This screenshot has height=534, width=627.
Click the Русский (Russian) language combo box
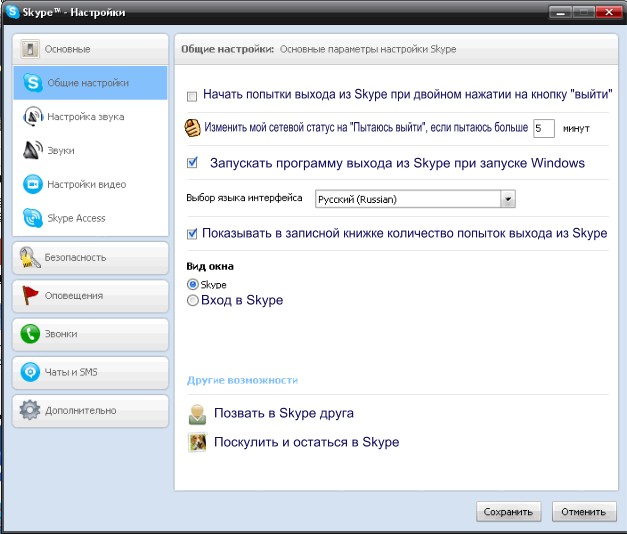coord(415,199)
